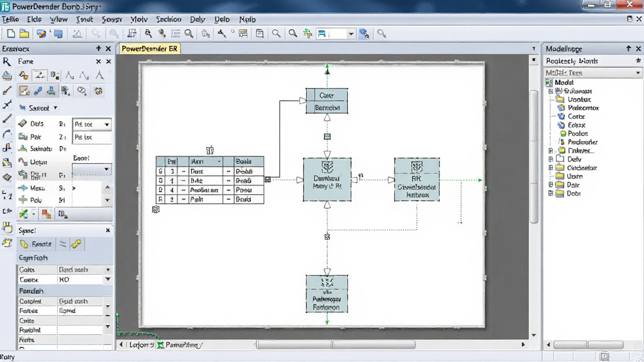Close the Spnel panel
This screenshot has height=362, width=644.
tap(108, 231)
